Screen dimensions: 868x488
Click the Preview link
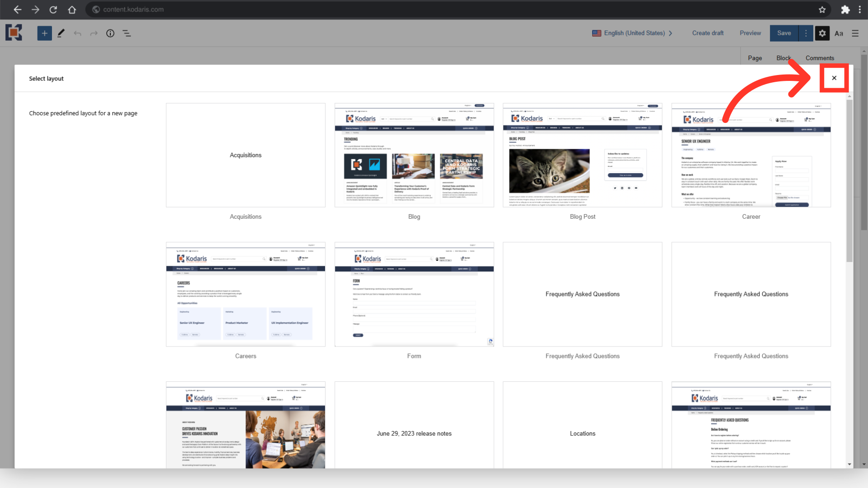tap(750, 33)
